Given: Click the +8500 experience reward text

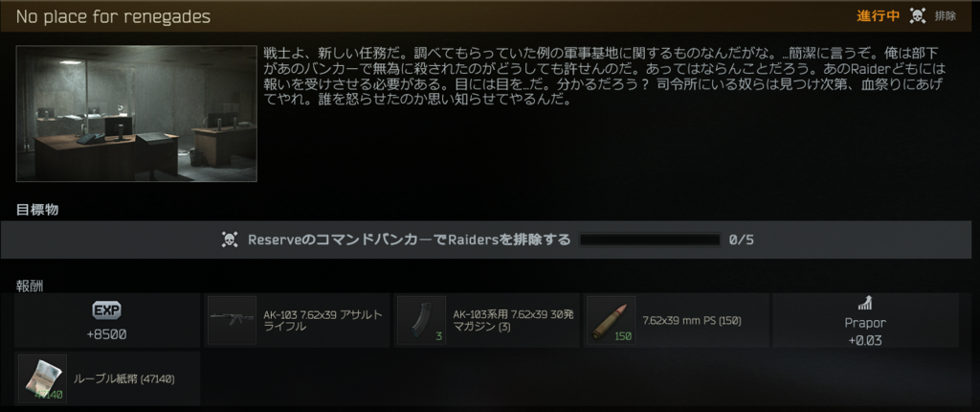Looking at the screenshot, I should tap(107, 334).
